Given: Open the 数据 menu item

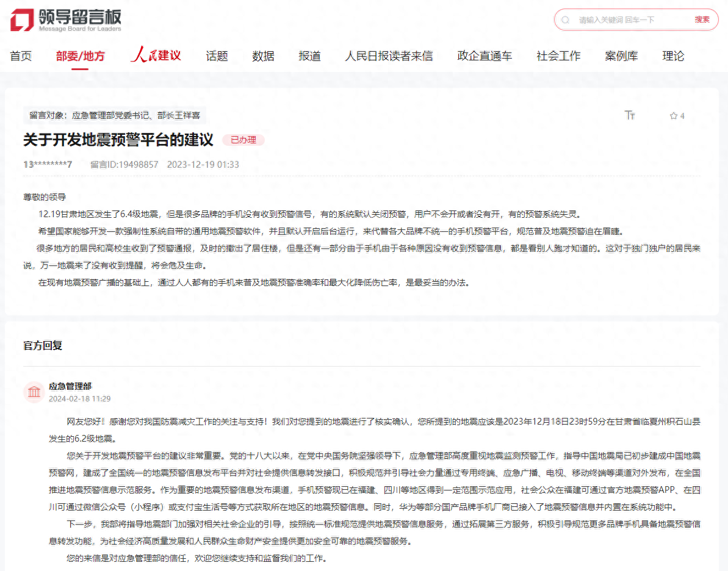Looking at the screenshot, I should pyautogui.click(x=263, y=56).
